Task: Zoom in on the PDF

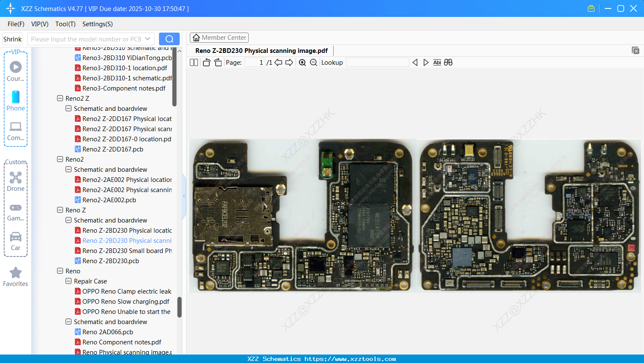Action: pos(302,63)
